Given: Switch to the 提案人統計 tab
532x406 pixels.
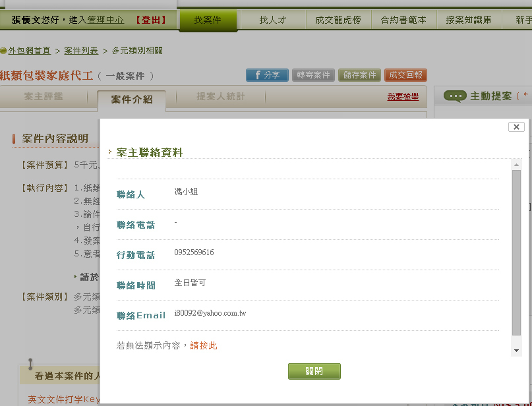Looking at the screenshot, I should pos(221,97).
